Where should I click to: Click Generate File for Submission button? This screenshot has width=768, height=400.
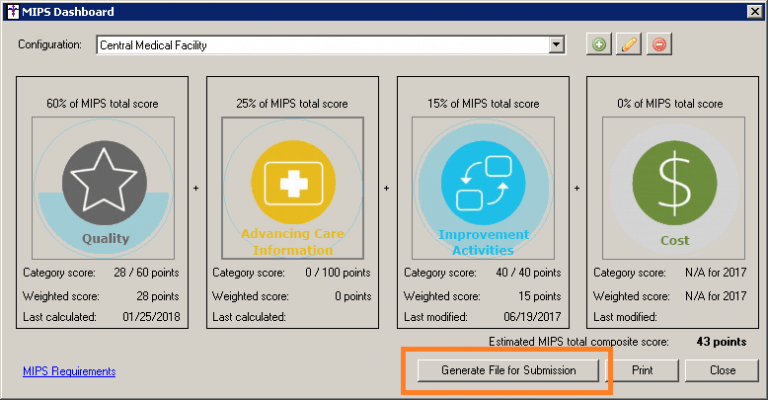point(509,370)
